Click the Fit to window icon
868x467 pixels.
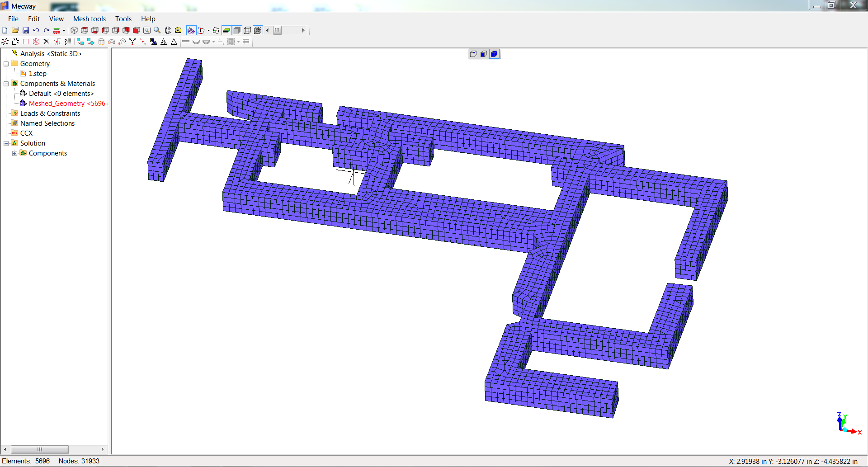147,30
